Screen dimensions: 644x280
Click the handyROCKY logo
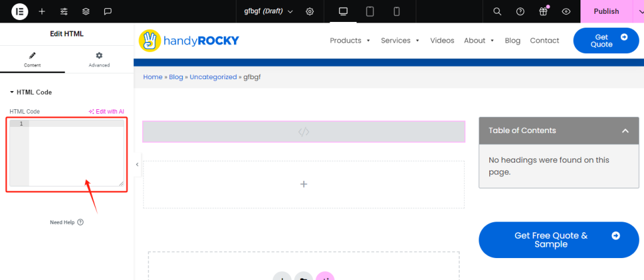[189, 41]
